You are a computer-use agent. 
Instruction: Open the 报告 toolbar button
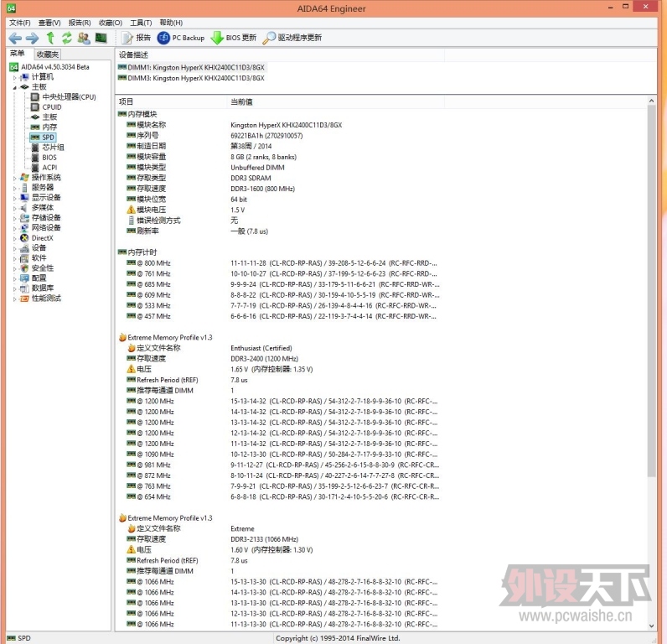click(136, 38)
